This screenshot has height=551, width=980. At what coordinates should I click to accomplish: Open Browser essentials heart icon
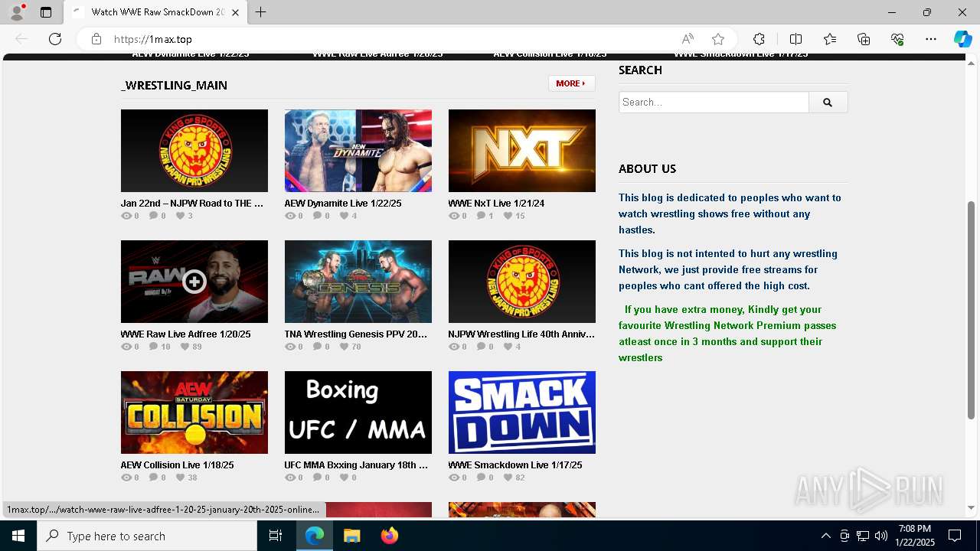[897, 39]
